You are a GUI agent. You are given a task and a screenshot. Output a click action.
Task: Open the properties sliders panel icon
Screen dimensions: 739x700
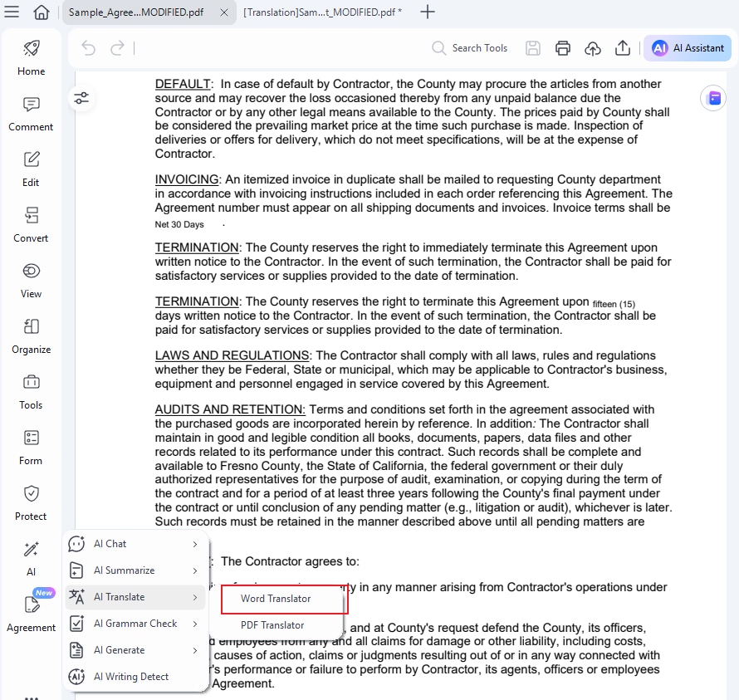(81, 98)
